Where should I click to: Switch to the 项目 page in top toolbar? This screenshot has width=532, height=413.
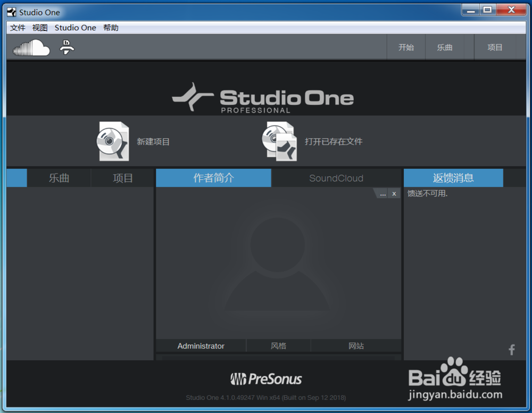coord(495,47)
